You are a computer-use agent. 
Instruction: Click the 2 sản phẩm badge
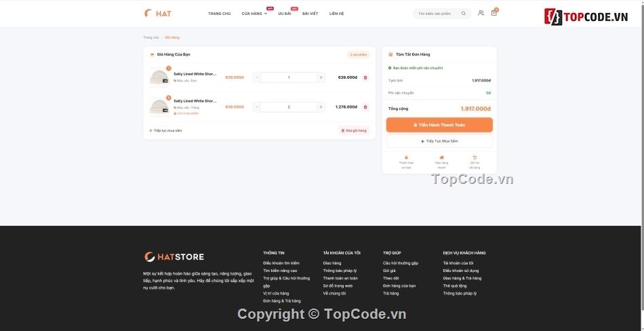[x=358, y=54]
